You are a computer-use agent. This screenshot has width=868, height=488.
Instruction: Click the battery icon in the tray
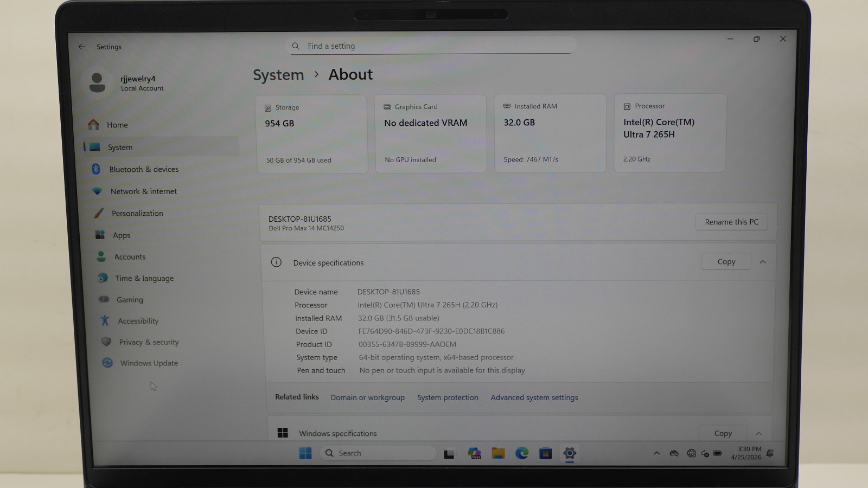coord(718,453)
